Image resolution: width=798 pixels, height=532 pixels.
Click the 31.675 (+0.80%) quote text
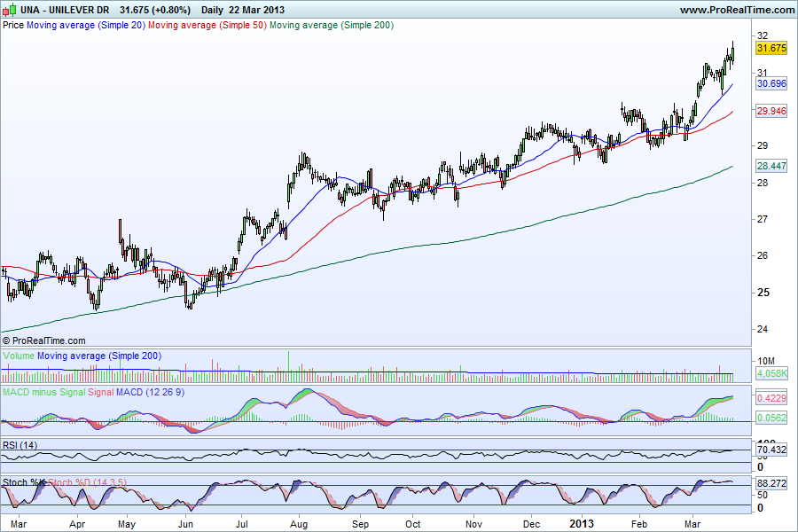[155, 10]
